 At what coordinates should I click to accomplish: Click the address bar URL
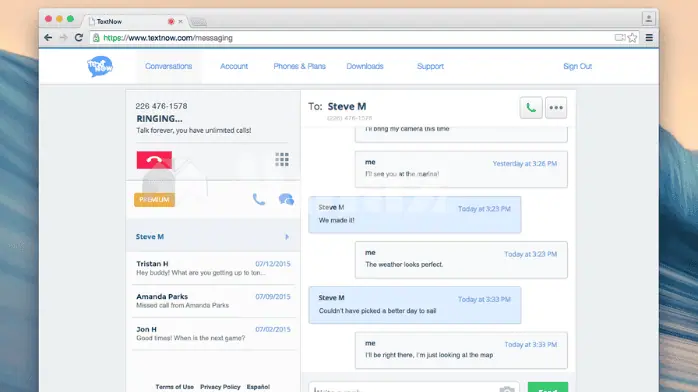pyautogui.click(x=168, y=38)
